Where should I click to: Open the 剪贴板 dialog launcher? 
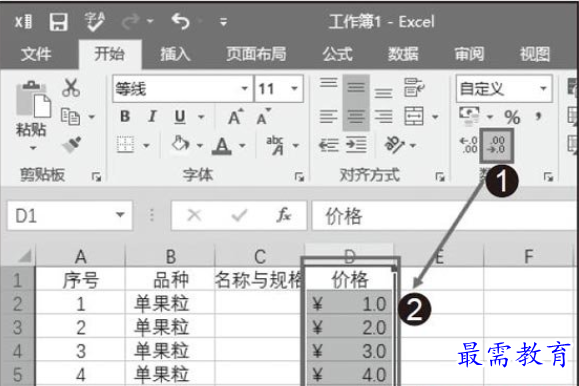(x=96, y=177)
